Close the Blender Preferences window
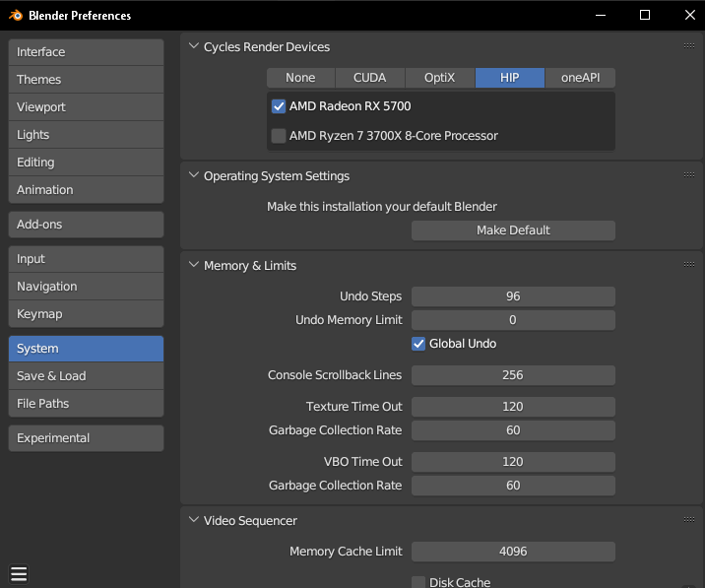The width and height of the screenshot is (705, 588). 689,16
